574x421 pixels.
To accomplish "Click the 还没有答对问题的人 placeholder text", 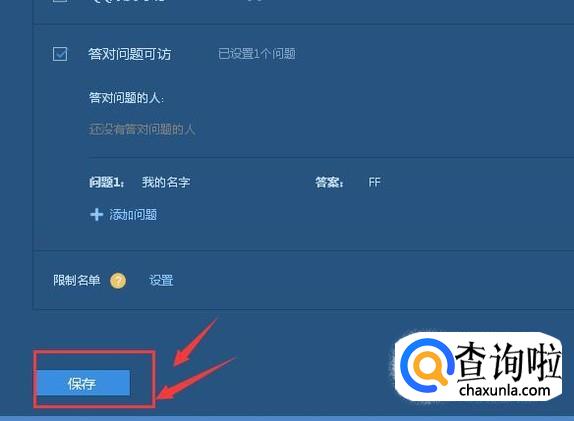I will (x=142, y=129).
